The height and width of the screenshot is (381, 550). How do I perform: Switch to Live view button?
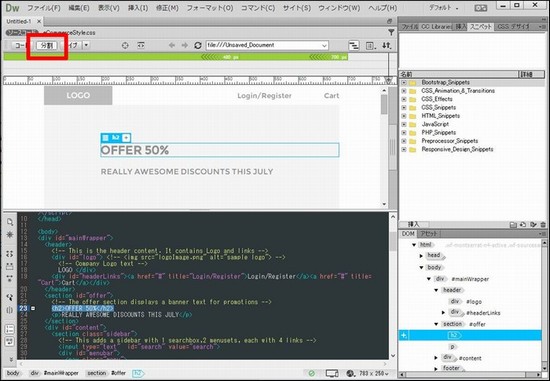click(x=73, y=46)
